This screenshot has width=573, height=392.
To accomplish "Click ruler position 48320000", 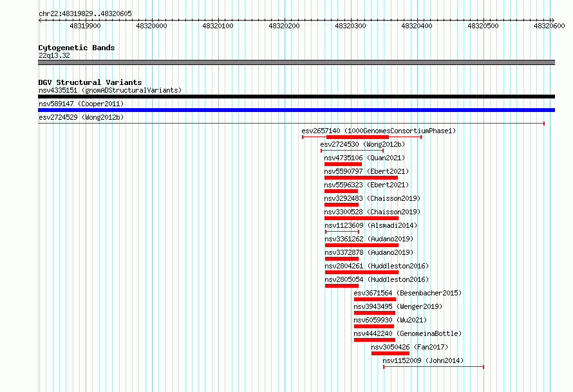I will 151,26.
